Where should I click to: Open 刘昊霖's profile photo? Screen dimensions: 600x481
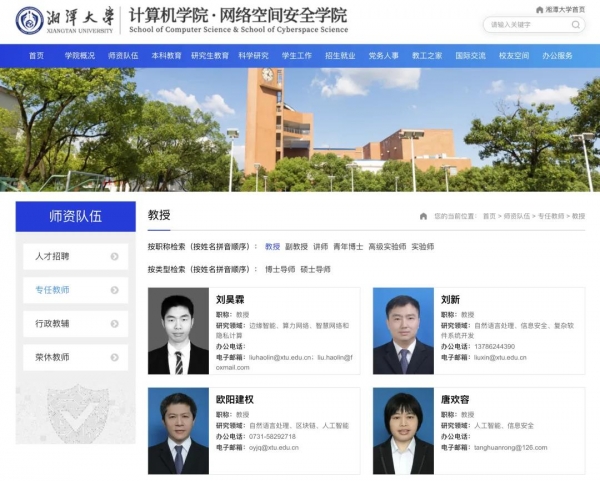[178, 331]
